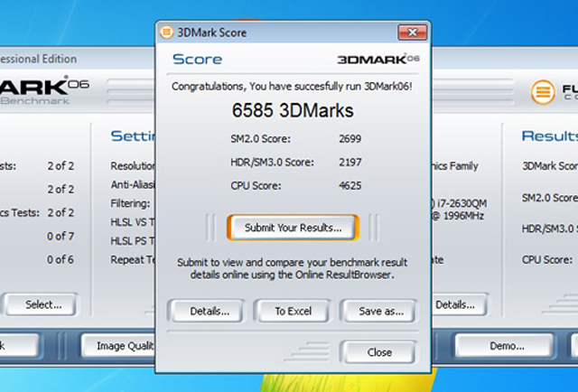Click Submit Your Results button
This screenshot has width=578, height=392.
click(x=293, y=228)
